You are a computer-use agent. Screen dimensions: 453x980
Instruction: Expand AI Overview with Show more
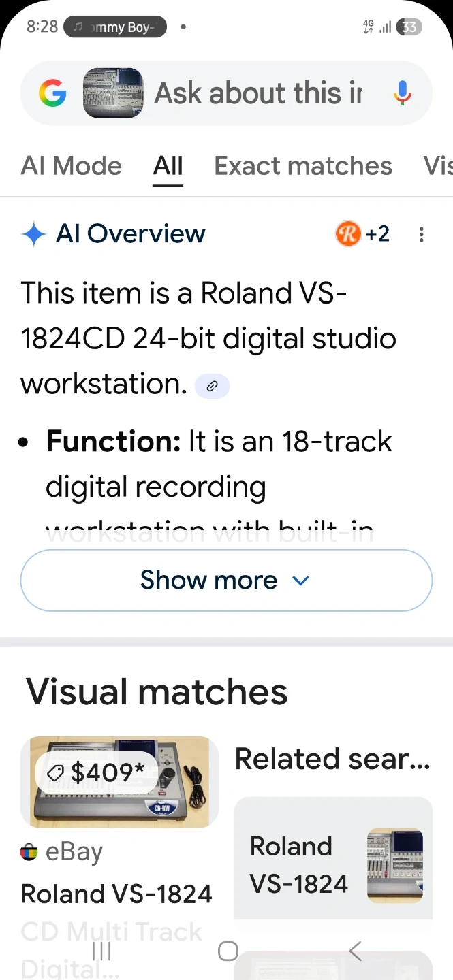pyautogui.click(x=226, y=581)
